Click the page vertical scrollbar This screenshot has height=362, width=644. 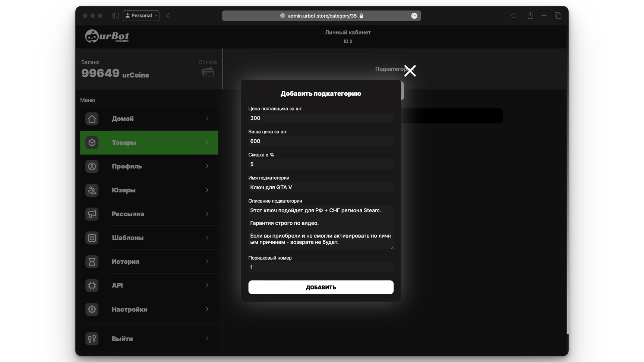point(567,186)
